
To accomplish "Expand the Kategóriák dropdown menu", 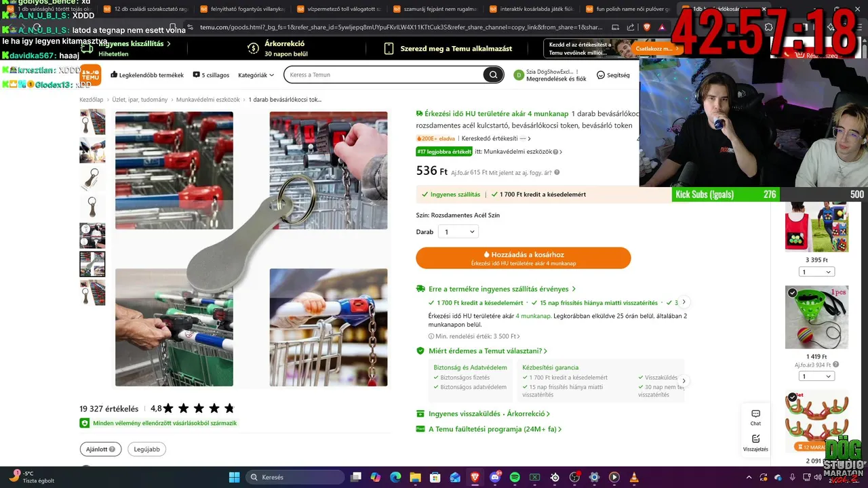I will [256, 75].
